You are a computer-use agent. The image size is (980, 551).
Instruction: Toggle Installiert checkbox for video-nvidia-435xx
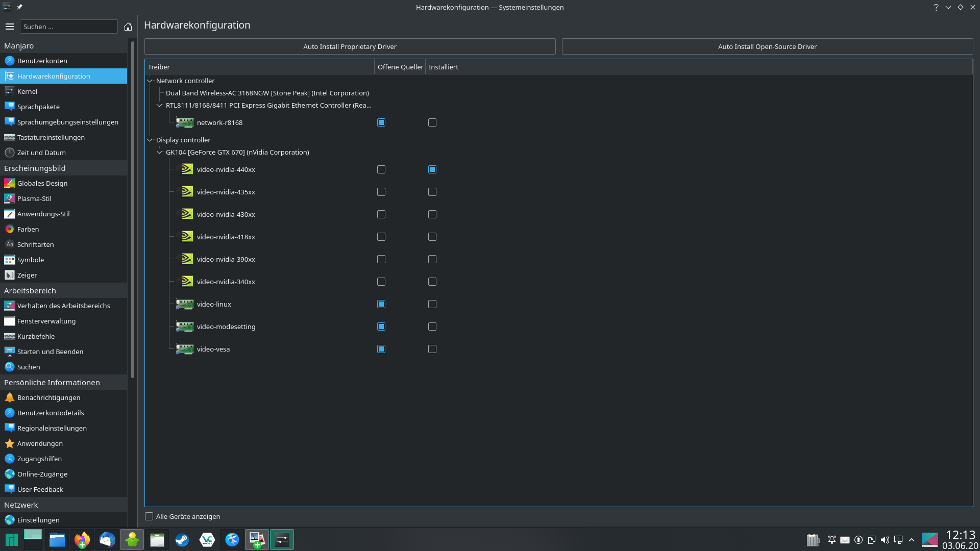pos(432,192)
